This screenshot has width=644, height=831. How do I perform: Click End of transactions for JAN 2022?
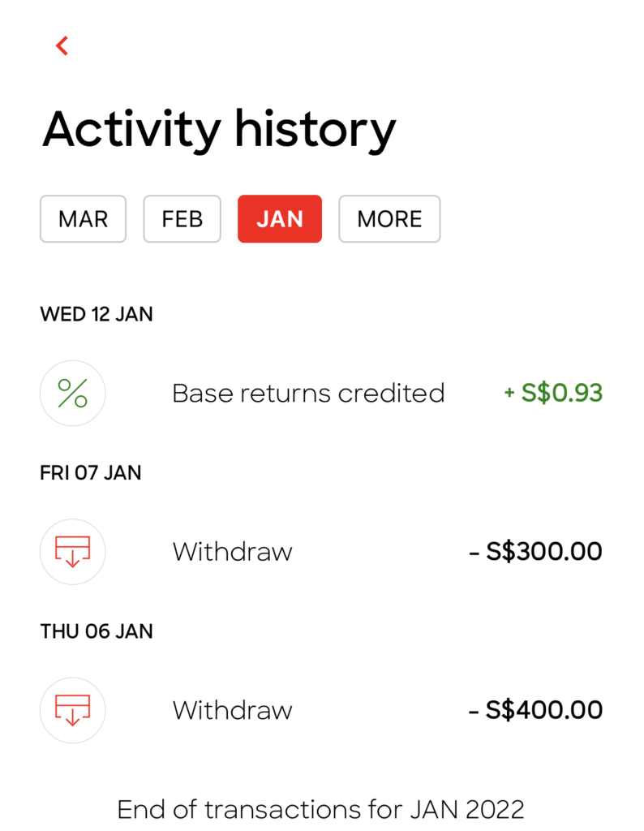click(x=321, y=810)
